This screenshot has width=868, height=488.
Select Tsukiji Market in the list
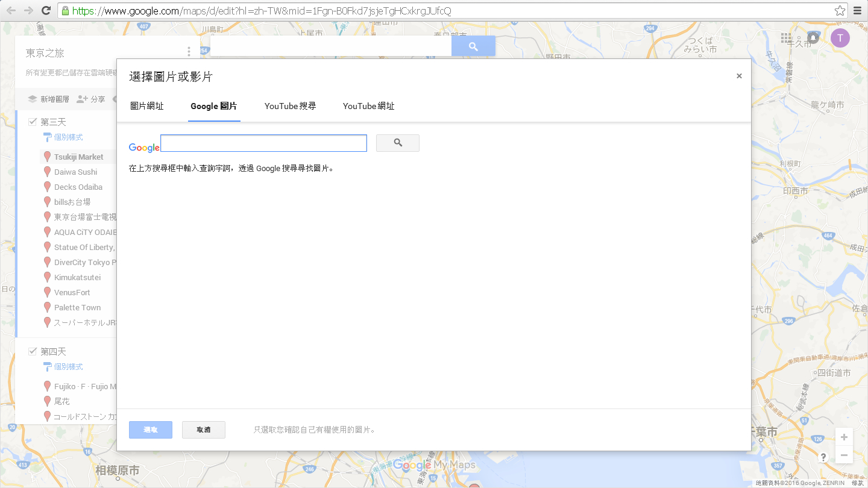(79, 157)
